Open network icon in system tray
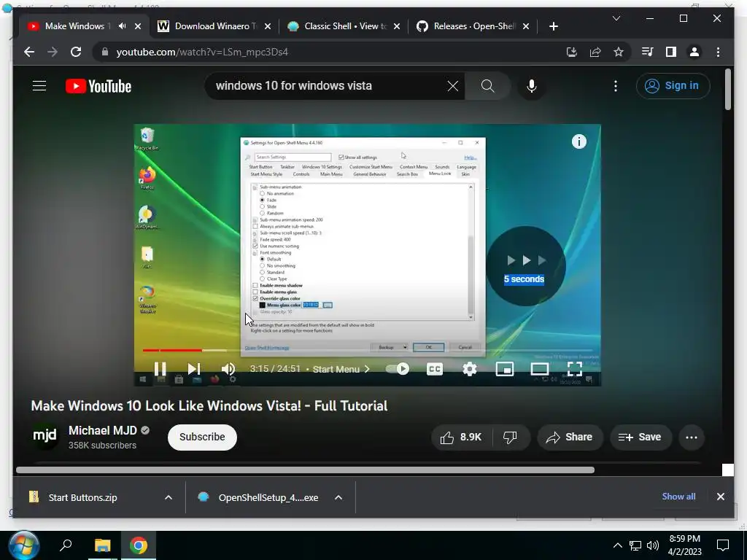 click(x=635, y=545)
